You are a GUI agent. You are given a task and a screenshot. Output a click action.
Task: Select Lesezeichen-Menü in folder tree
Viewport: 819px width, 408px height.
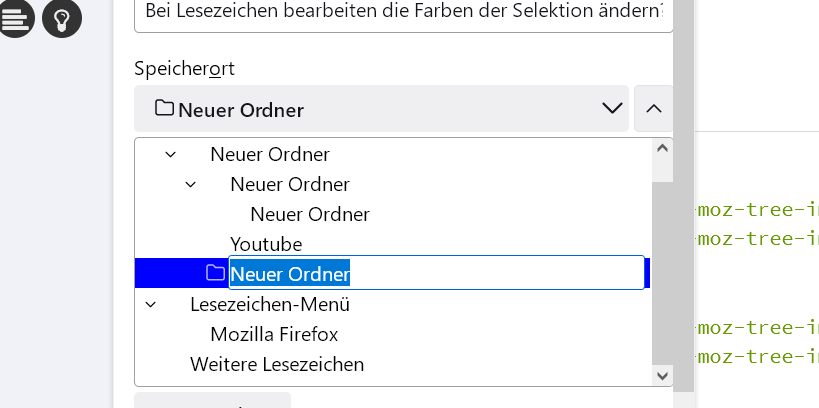pos(270,304)
